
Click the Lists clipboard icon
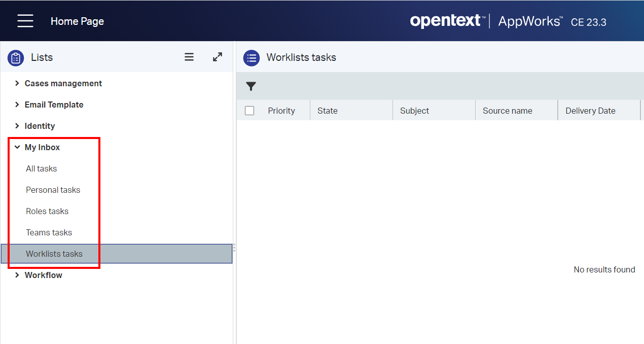16,58
